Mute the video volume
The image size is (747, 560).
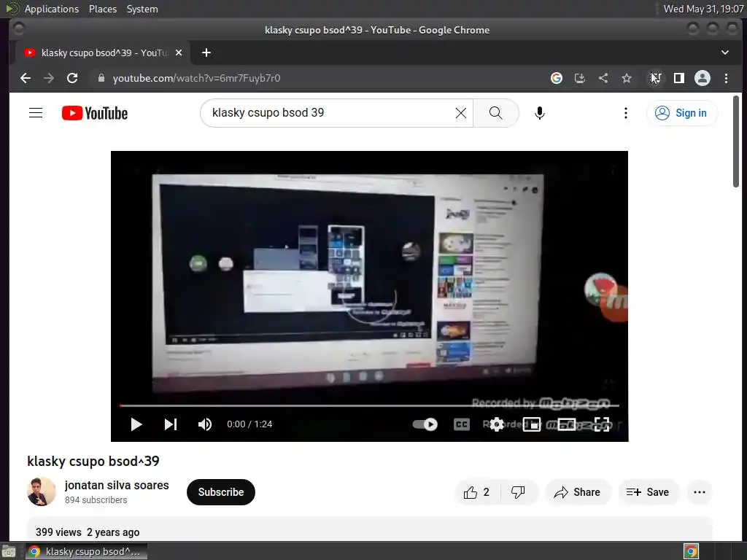[x=205, y=424]
